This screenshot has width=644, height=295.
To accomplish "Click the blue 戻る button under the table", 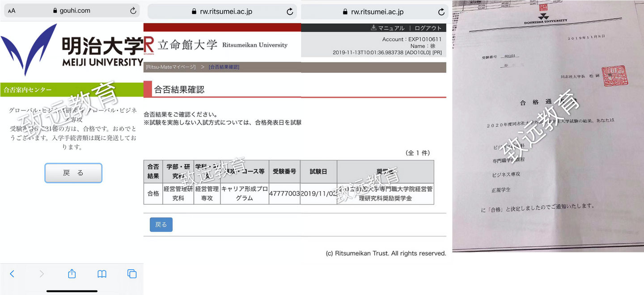I will 161,225.
